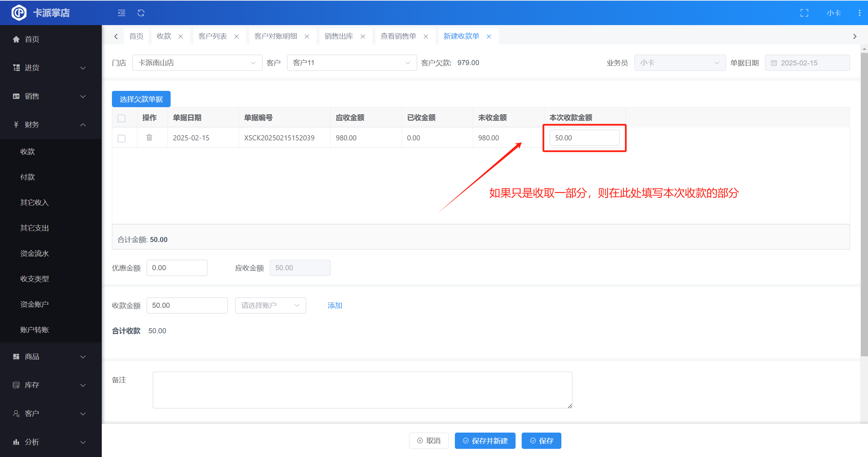Click the 选择欠款单据 button
Screen dimensions: 868x457
point(141,99)
